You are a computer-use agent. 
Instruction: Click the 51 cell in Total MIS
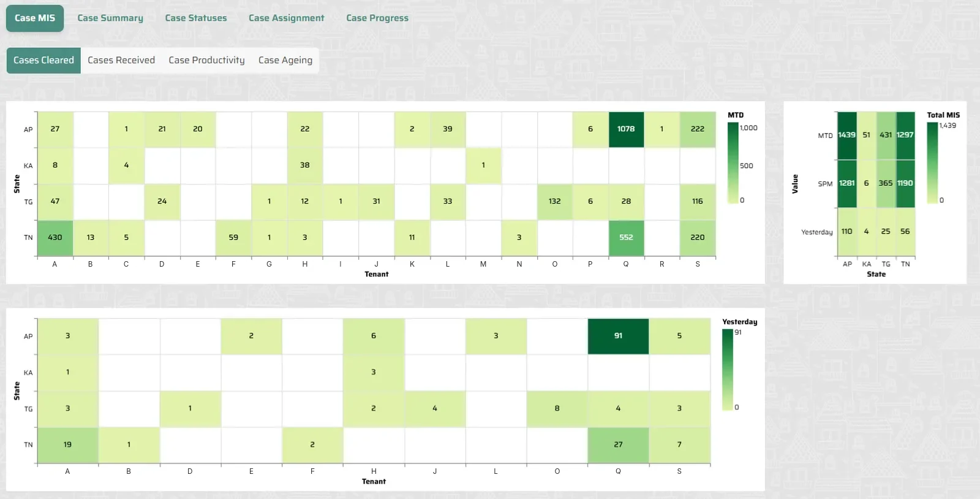coord(867,135)
